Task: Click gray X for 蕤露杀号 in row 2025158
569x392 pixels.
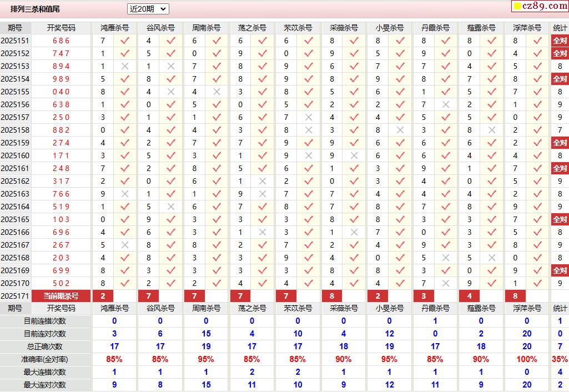Action: pyautogui.click(x=492, y=130)
